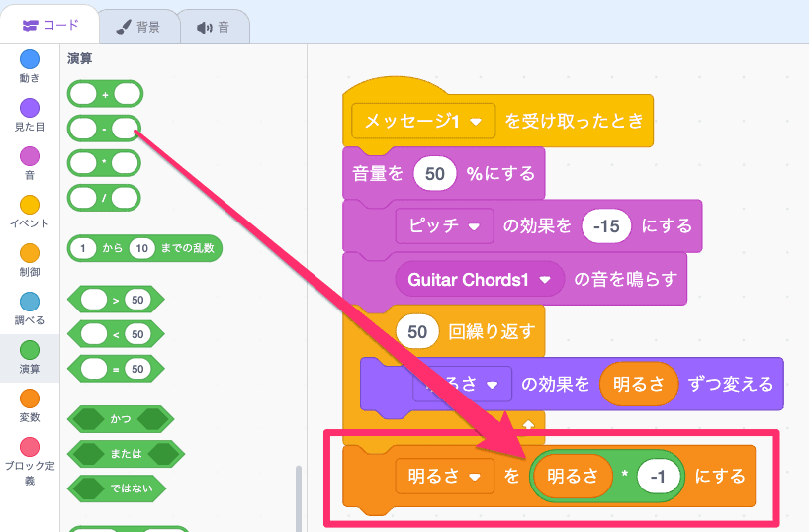Screen dimensions: 809x532
Task: Select the ブロック定義 pink category circle
Action: coord(30,447)
